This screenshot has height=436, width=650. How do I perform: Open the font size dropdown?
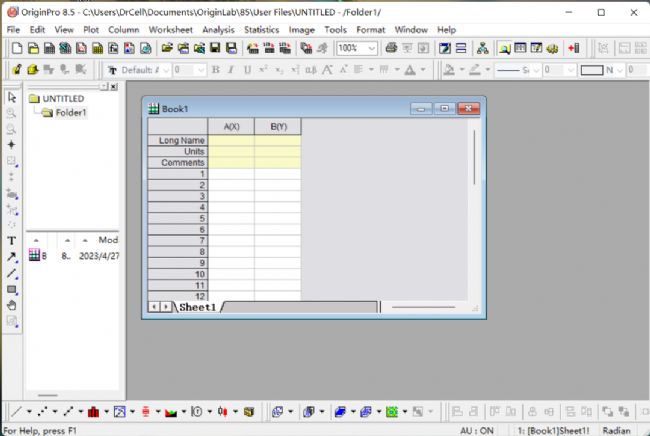(x=201, y=70)
